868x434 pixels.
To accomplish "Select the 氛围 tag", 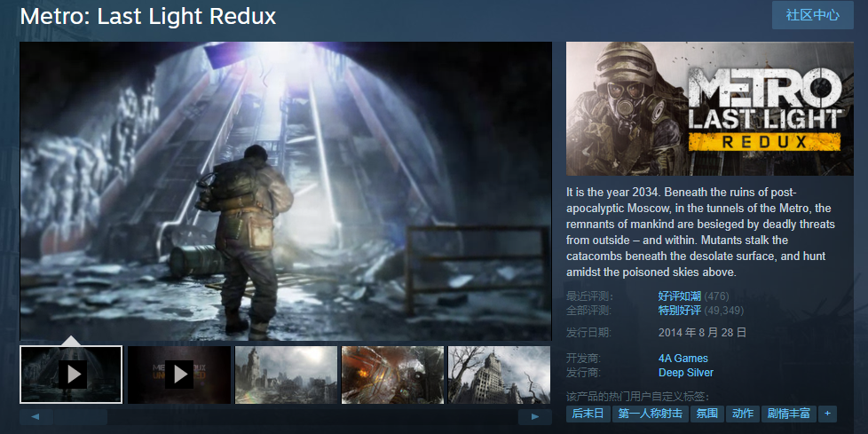I will 706,414.
